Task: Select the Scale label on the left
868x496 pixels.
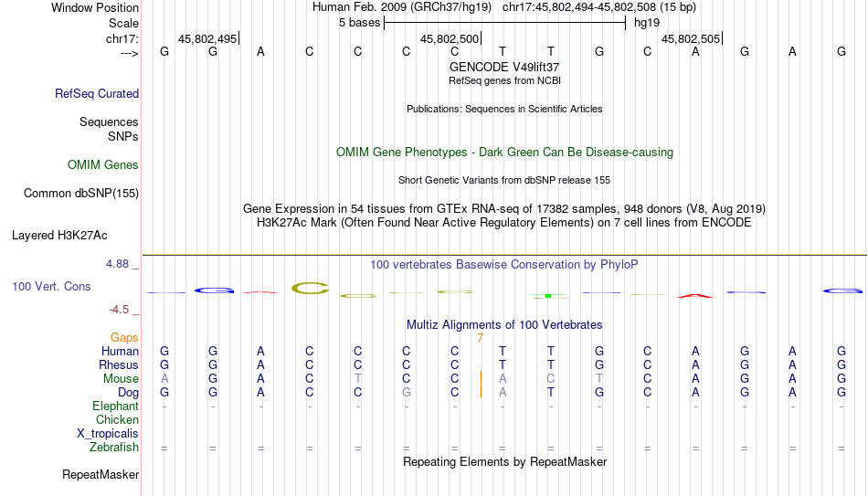Action: [124, 23]
